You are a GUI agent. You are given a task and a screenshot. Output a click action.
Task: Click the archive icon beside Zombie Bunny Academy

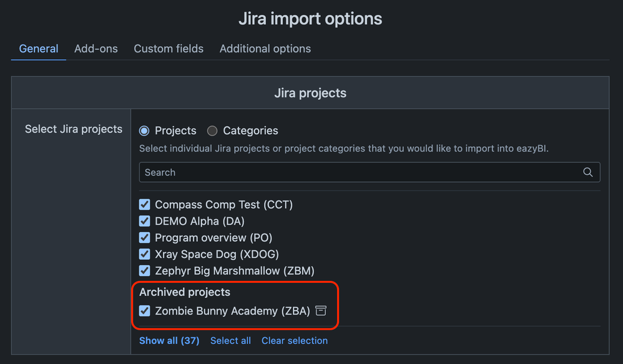coord(320,310)
